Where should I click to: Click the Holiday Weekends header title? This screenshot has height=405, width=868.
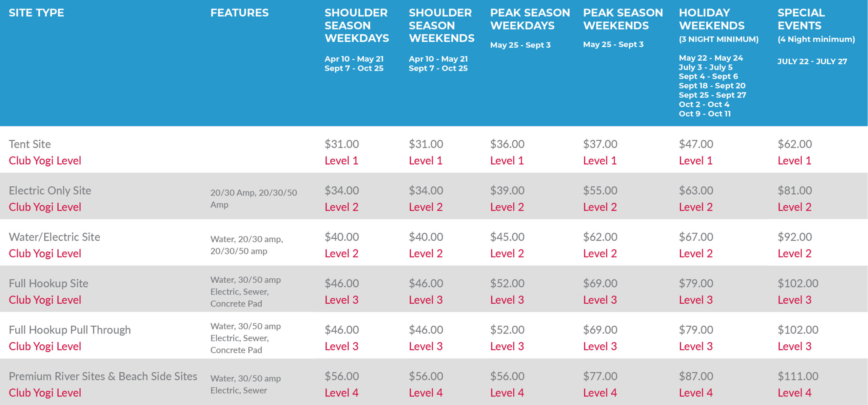[x=711, y=19]
